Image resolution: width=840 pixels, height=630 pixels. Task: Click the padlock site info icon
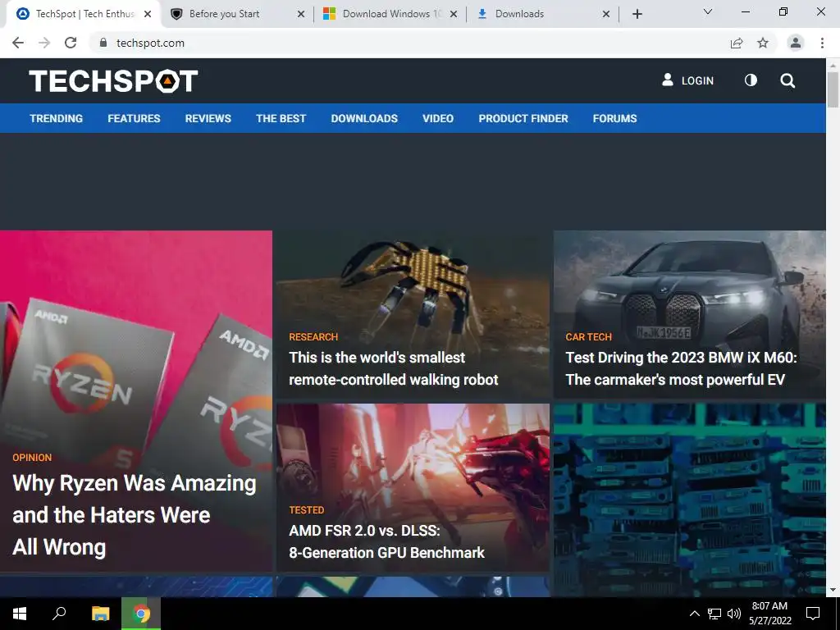click(103, 43)
